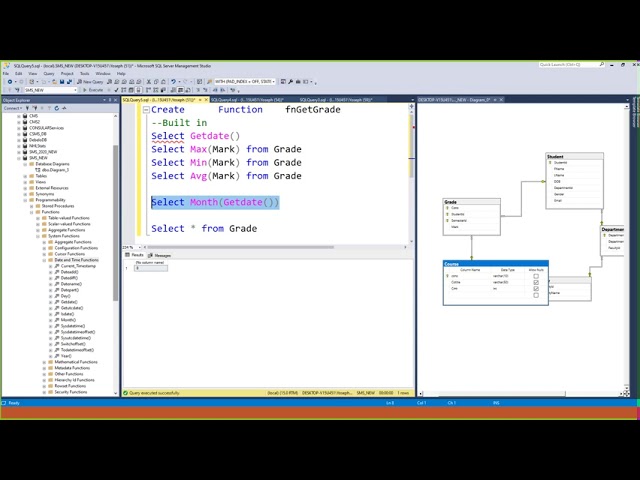Viewport: 640px width, 480px height.
Task: Expand the Scalar-valued Functions folder
Action: click(38, 224)
